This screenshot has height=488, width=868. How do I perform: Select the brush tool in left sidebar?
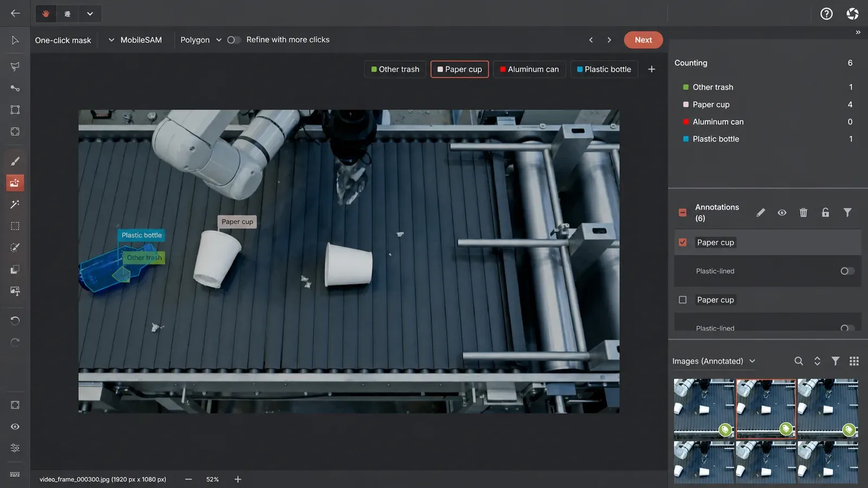click(15, 161)
